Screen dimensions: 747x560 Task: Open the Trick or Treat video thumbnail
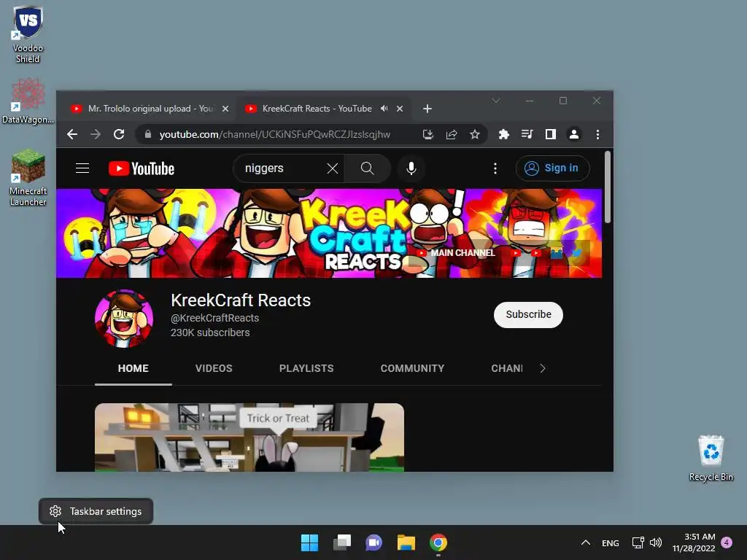pyautogui.click(x=249, y=437)
